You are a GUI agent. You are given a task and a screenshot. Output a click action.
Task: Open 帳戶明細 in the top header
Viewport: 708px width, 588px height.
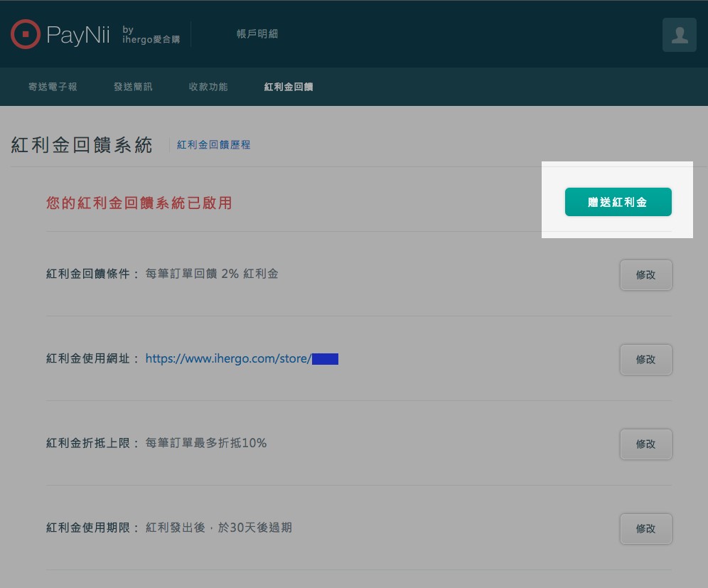257,34
